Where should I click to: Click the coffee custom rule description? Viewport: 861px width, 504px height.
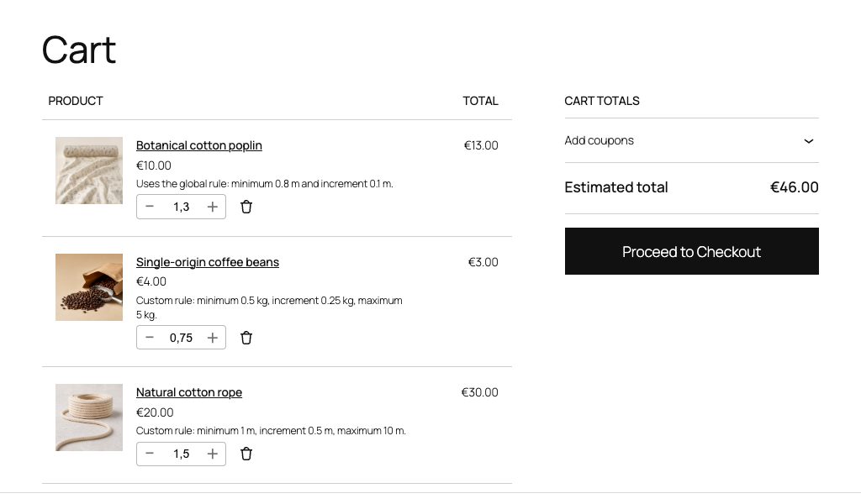pyautogui.click(x=269, y=307)
